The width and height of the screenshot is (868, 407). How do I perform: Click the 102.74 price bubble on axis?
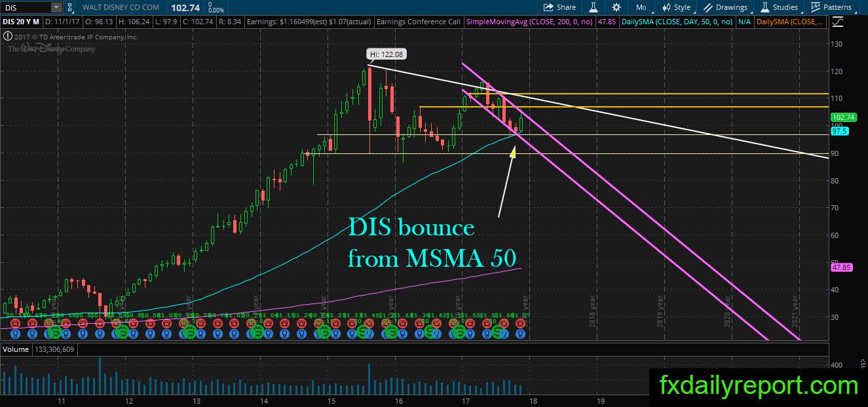(842, 117)
